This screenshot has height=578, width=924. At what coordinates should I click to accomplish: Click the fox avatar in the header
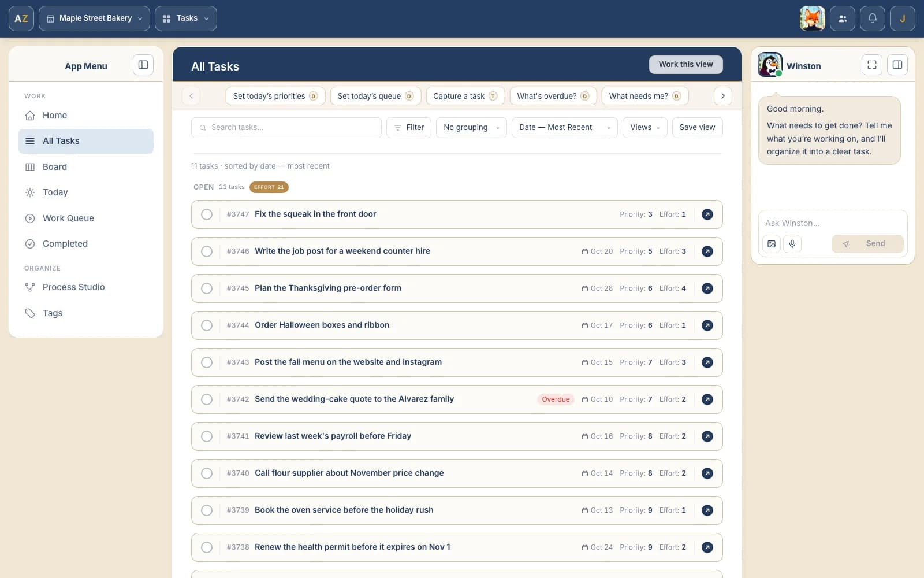point(812,18)
